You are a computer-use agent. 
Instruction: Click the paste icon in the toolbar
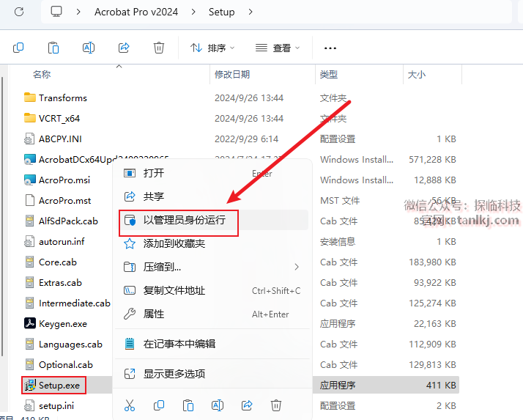[53, 48]
